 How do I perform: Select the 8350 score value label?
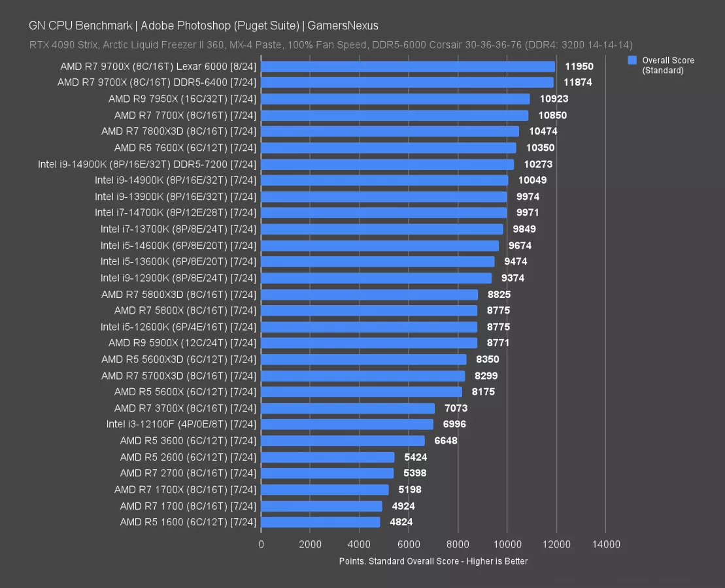(x=488, y=359)
